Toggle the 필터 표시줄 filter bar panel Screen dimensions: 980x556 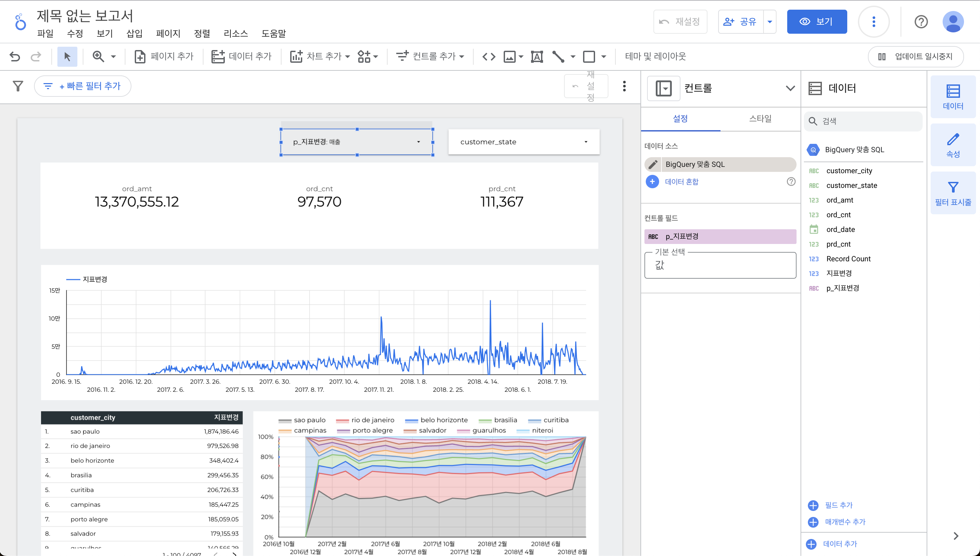(x=953, y=193)
